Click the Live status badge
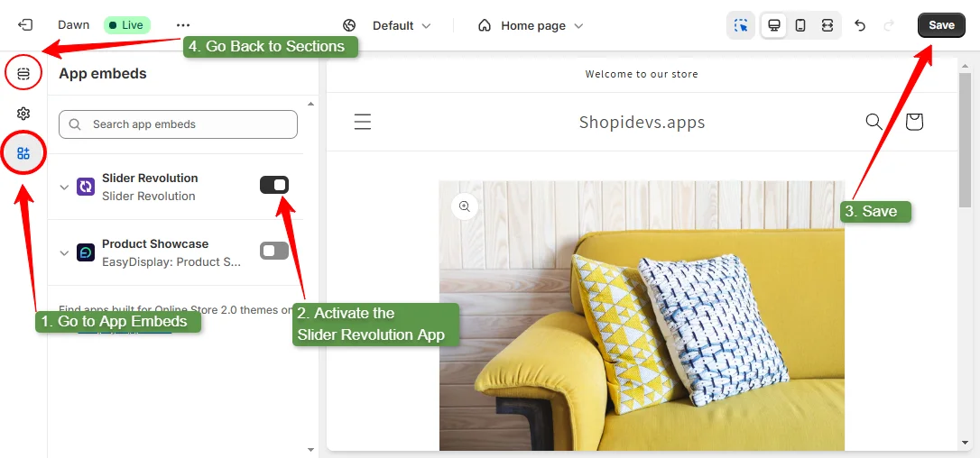 [127, 25]
